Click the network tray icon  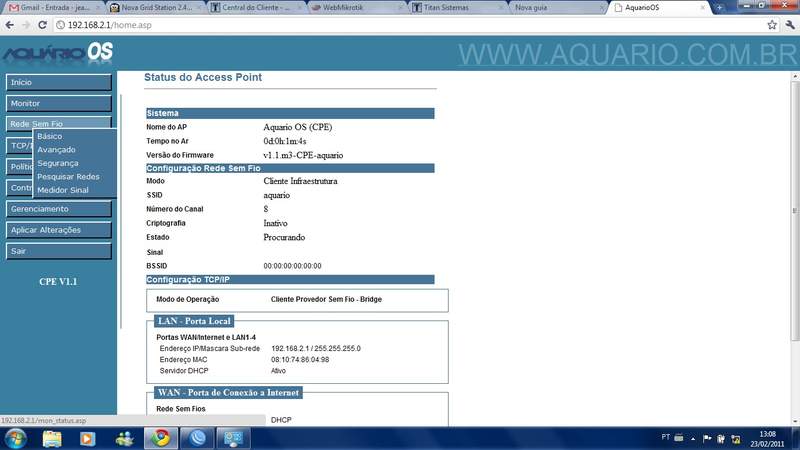736,439
